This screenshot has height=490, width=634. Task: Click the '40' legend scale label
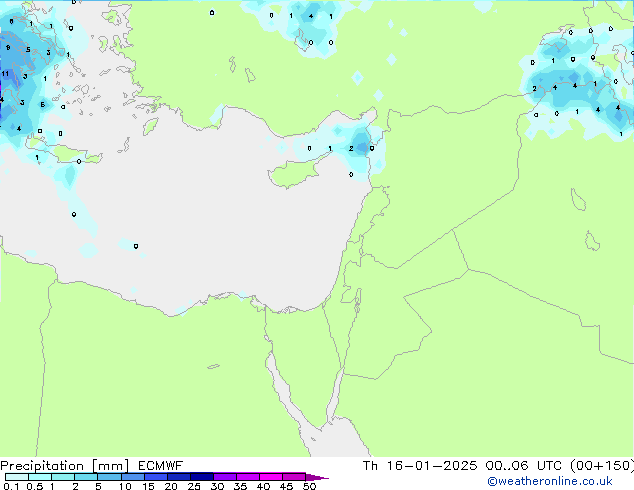click(263, 486)
